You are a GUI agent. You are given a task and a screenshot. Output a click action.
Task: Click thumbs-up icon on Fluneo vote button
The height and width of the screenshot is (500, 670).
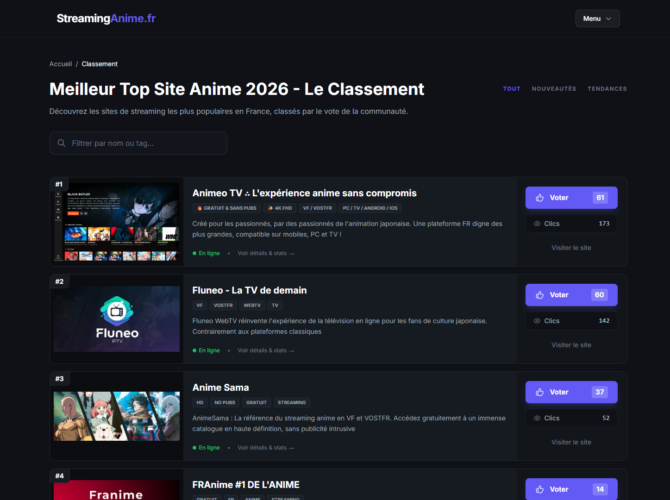[540, 295]
